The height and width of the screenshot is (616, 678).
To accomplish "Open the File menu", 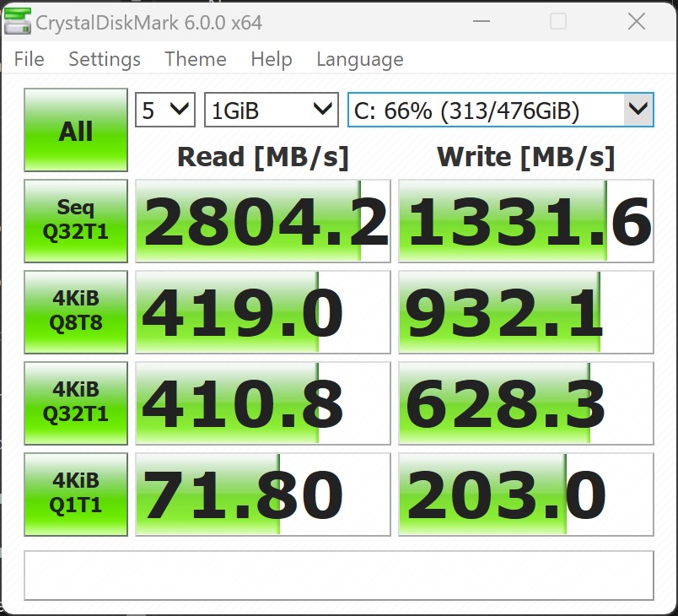I will [29, 59].
